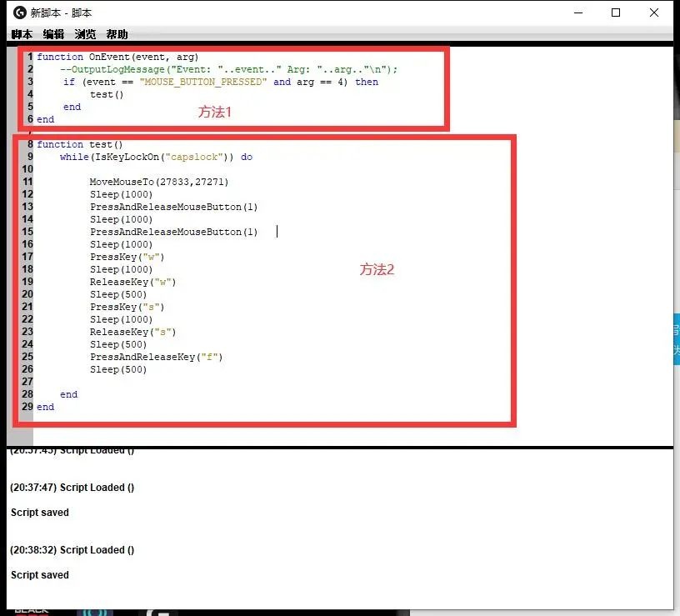Open the 脚本 menu
This screenshot has width=680, height=616.
click(x=21, y=34)
